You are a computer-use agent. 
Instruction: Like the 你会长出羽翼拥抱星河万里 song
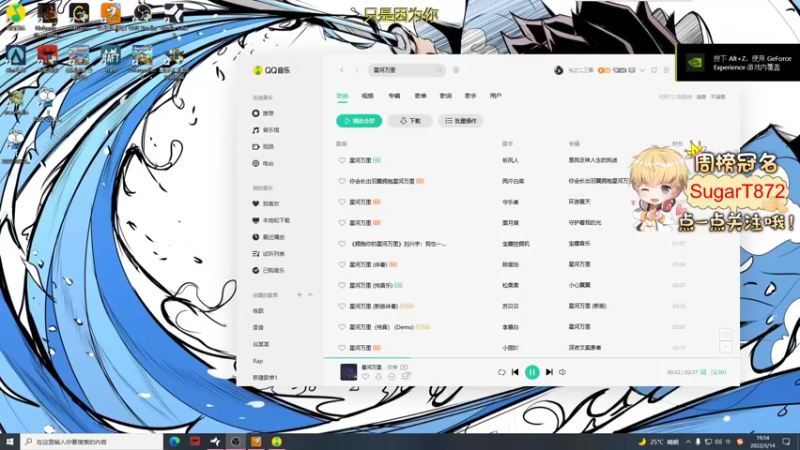pyautogui.click(x=342, y=181)
